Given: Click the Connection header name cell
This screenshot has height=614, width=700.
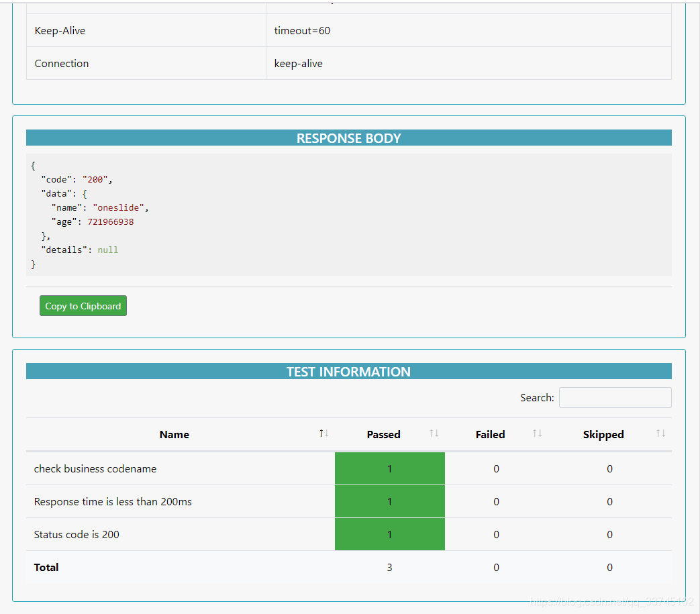Looking at the screenshot, I should coord(146,63).
